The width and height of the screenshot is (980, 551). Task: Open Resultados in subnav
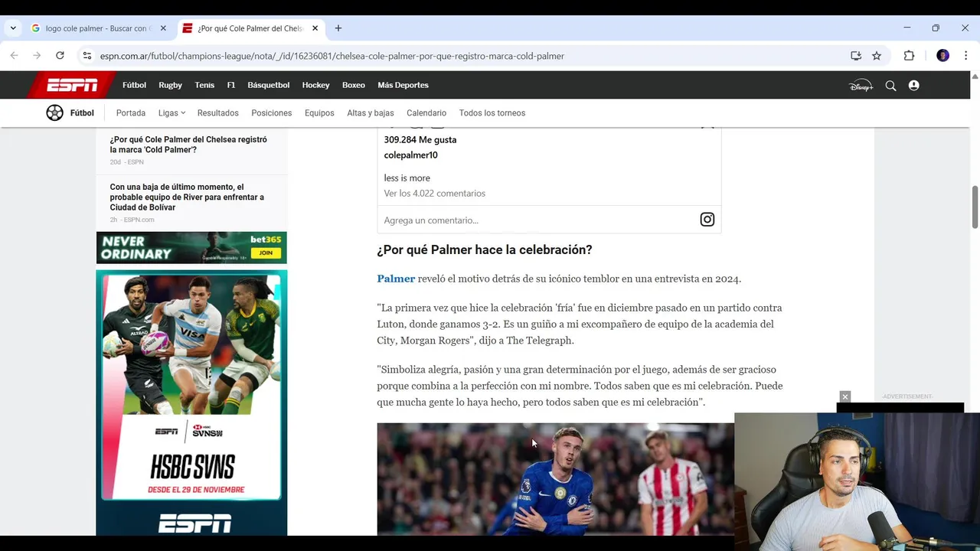pos(217,112)
